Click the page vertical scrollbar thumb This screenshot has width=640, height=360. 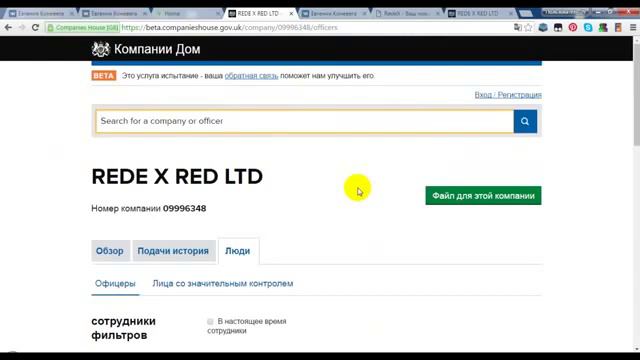click(x=636, y=94)
